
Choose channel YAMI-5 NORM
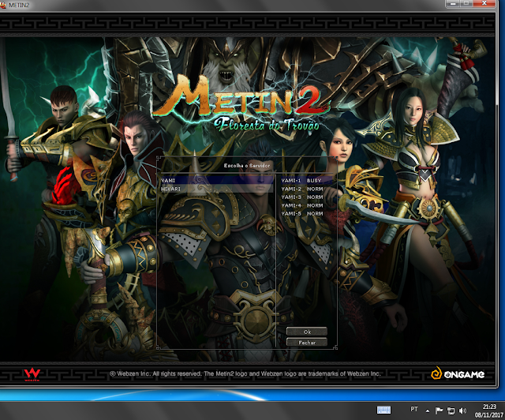[x=306, y=213]
